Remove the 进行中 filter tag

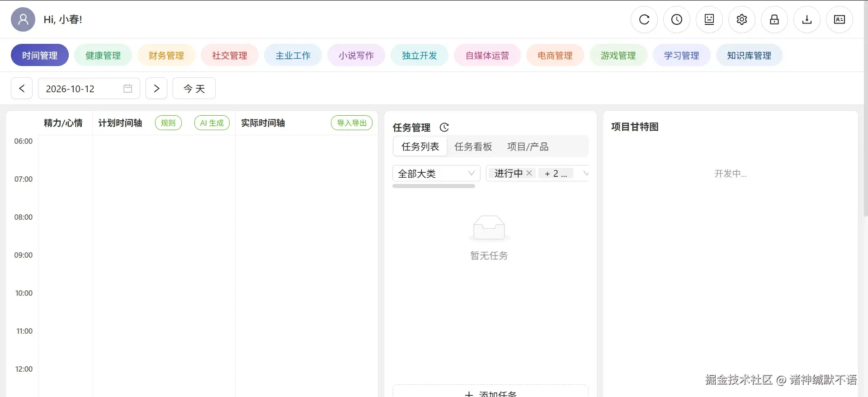coord(529,173)
